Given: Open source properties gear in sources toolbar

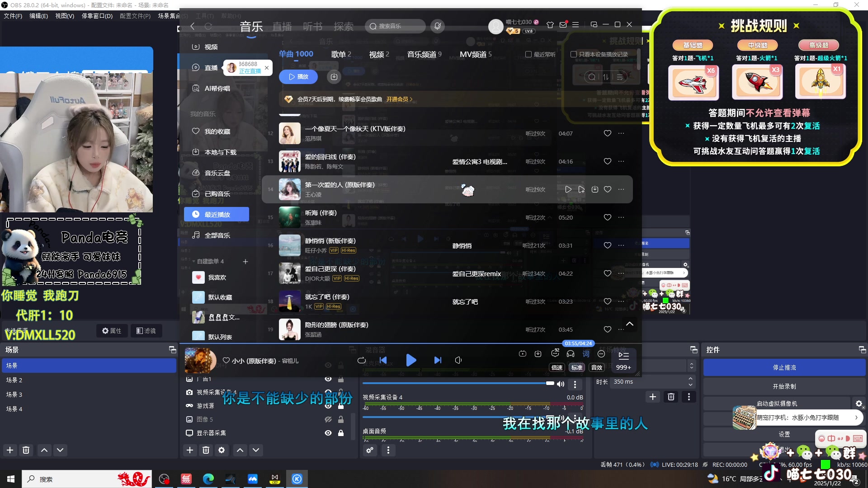Looking at the screenshot, I should pos(222,450).
